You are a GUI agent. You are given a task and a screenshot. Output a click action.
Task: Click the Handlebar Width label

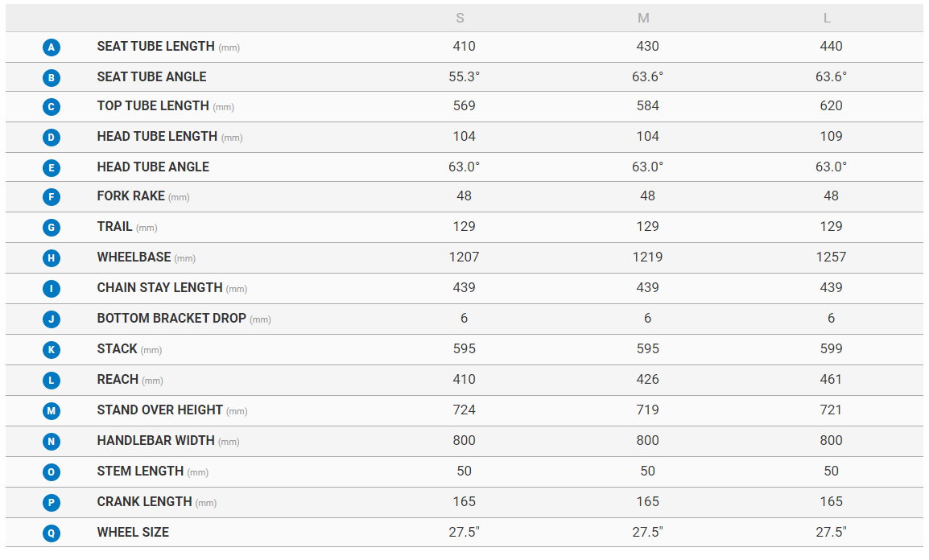click(x=156, y=441)
